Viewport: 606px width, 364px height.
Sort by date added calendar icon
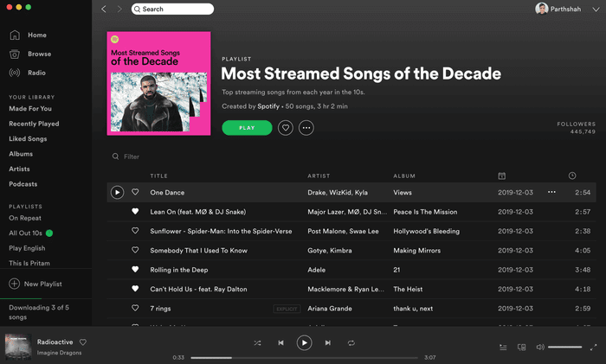coord(501,176)
